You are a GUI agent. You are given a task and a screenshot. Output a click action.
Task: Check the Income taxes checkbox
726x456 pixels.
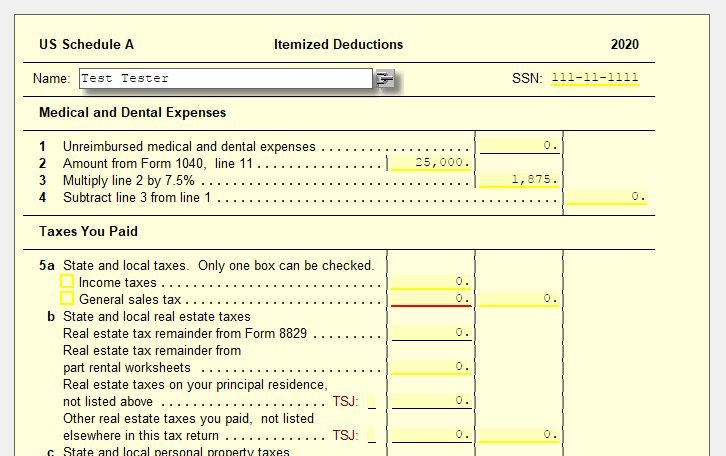[67, 281]
